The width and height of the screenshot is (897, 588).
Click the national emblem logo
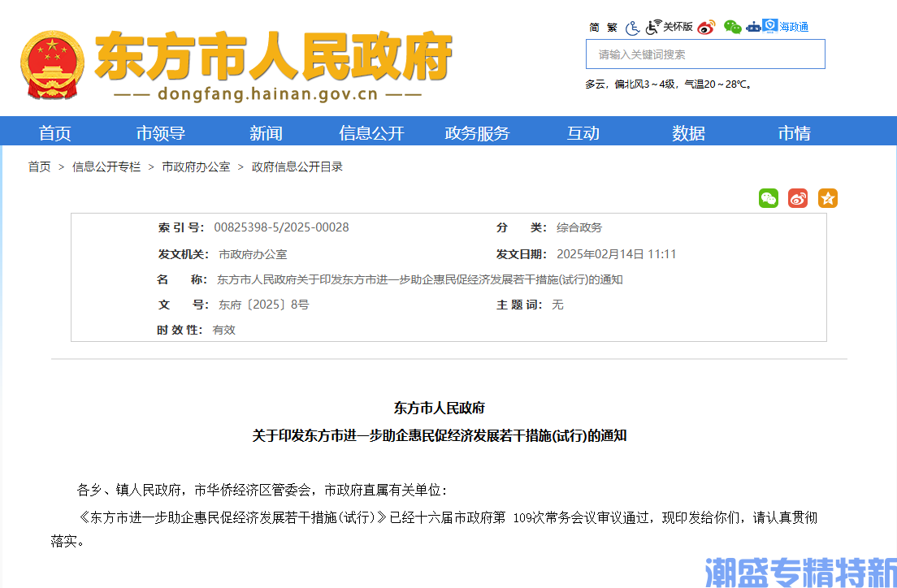click(x=52, y=65)
